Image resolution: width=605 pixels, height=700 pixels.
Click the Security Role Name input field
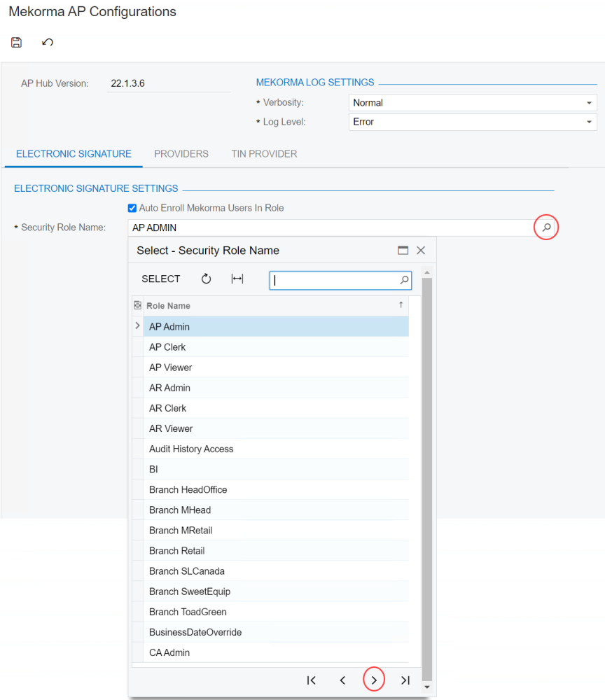(331, 227)
